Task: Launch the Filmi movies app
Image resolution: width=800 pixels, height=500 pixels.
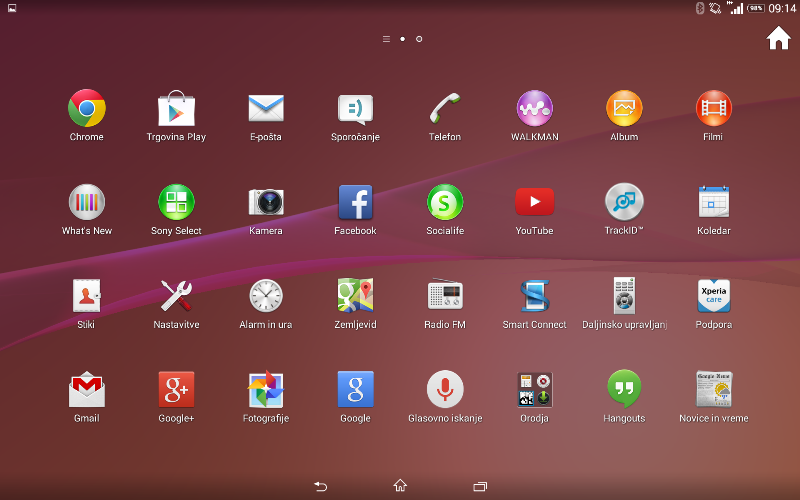Action: [713, 108]
